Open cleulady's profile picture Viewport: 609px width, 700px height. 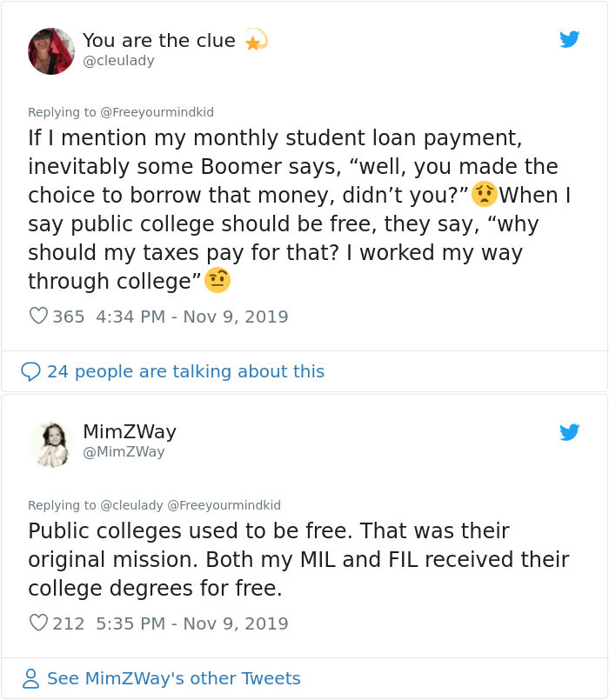click(51, 50)
